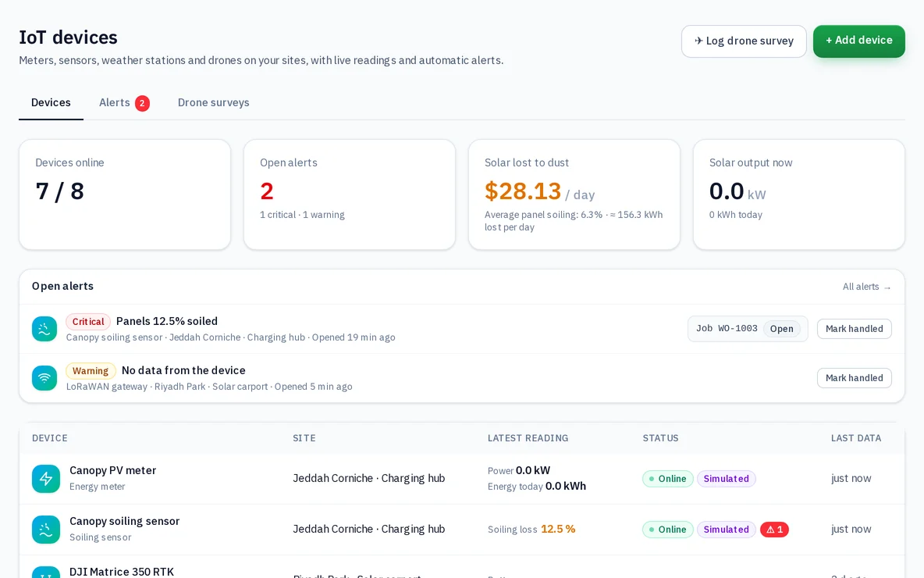Click the red alert count badge on the Canopy soiling sensor row
The height and width of the screenshot is (578, 924).
(x=774, y=530)
